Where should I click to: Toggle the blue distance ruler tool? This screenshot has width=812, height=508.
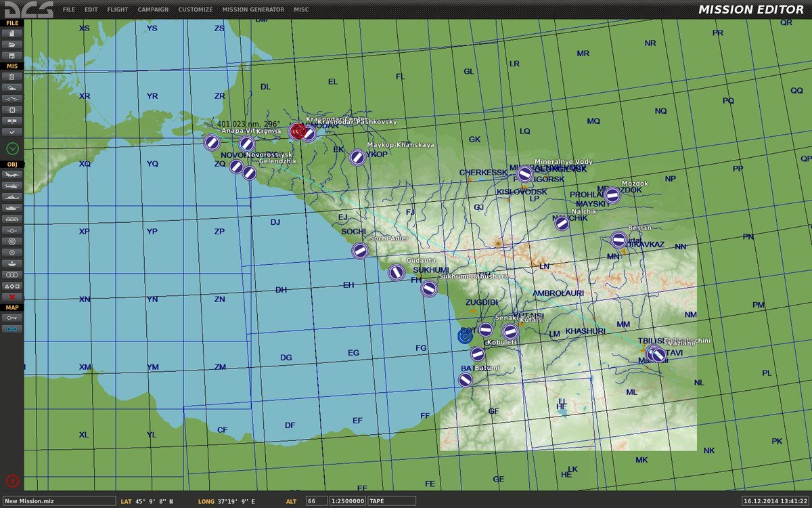tap(12, 329)
